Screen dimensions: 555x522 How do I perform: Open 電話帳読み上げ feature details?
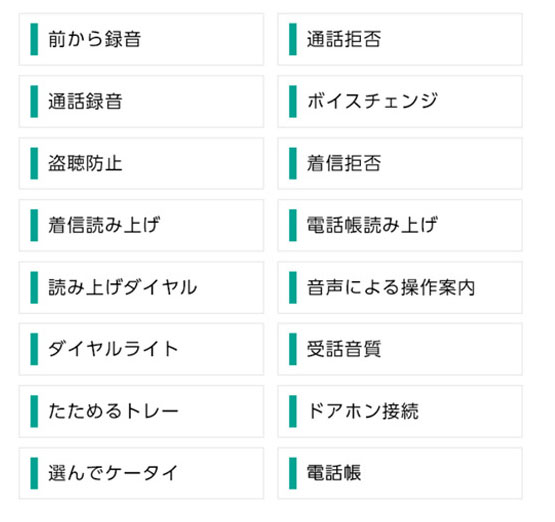[x=400, y=225]
